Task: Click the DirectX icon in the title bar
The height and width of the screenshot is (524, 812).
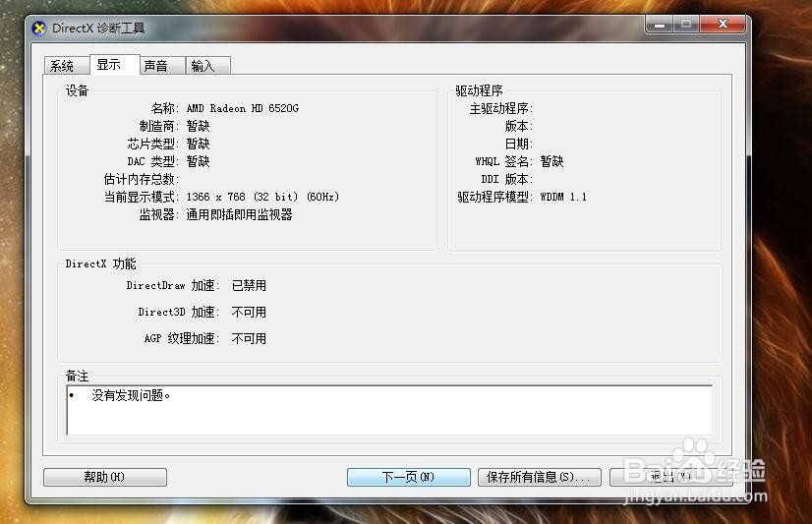Action: (39, 28)
